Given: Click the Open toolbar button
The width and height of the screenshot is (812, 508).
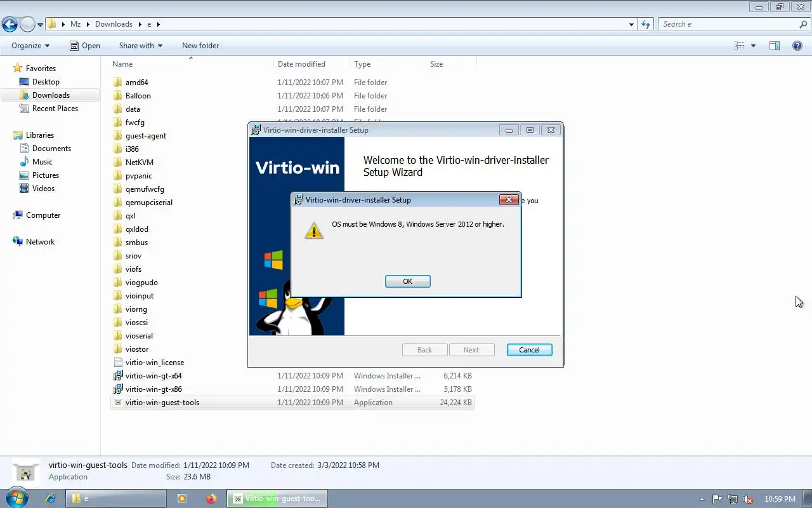Looking at the screenshot, I should [84, 46].
